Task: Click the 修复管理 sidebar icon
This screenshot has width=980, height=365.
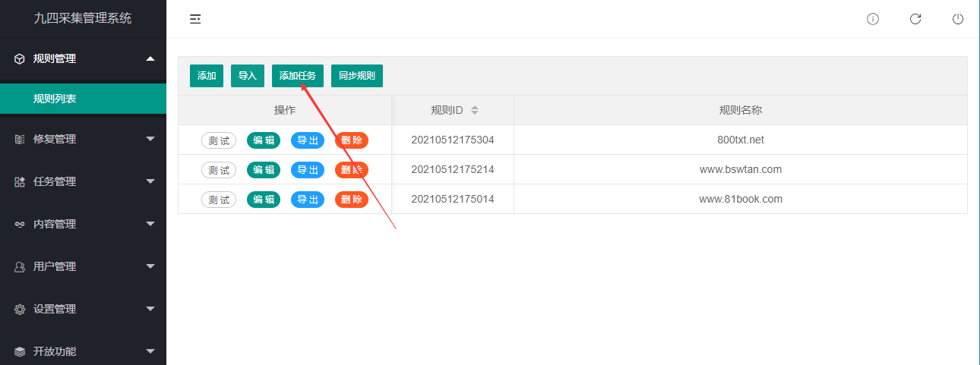Action: point(20,139)
